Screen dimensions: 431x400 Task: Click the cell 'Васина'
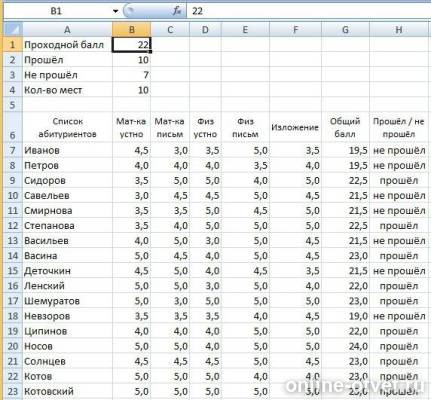pos(67,256)
